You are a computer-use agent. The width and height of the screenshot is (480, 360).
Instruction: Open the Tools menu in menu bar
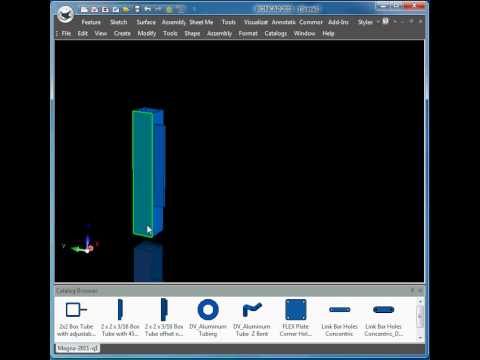click(170, 33)
